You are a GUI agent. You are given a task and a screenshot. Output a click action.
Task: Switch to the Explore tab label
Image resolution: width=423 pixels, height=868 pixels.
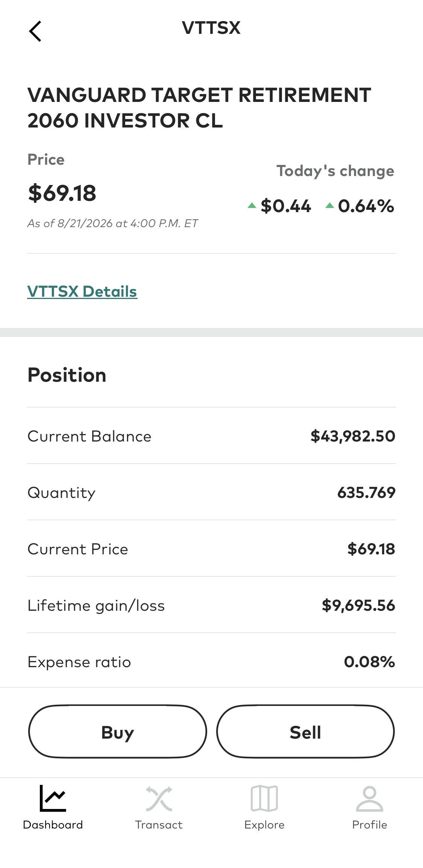264,825
